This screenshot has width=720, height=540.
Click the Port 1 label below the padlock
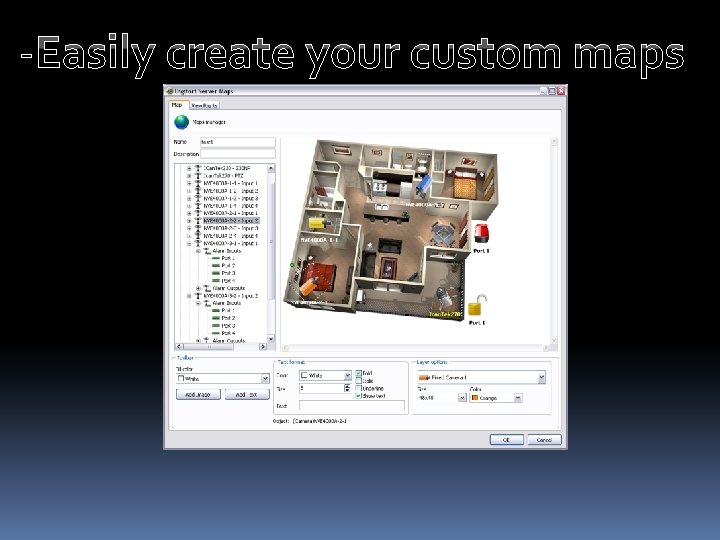[477, 323]
